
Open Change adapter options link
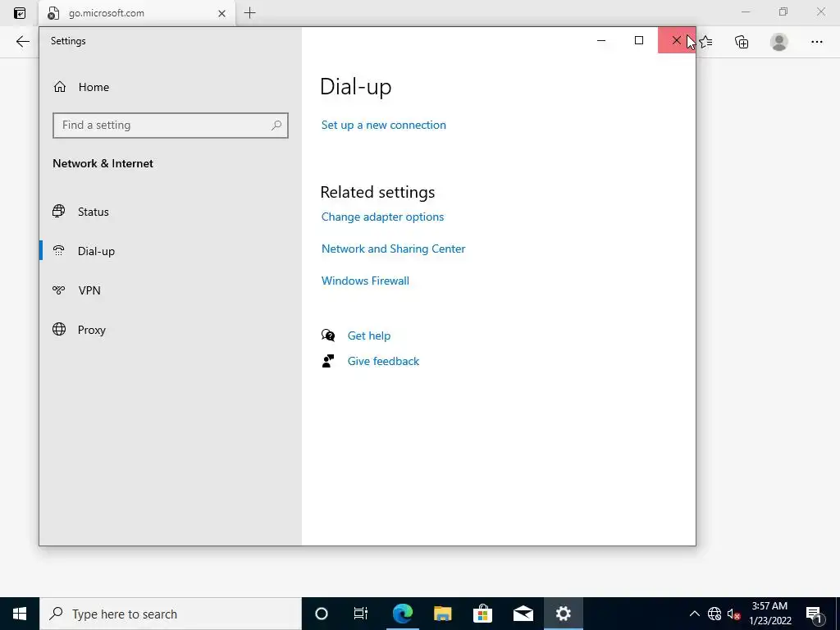point(382,217)
